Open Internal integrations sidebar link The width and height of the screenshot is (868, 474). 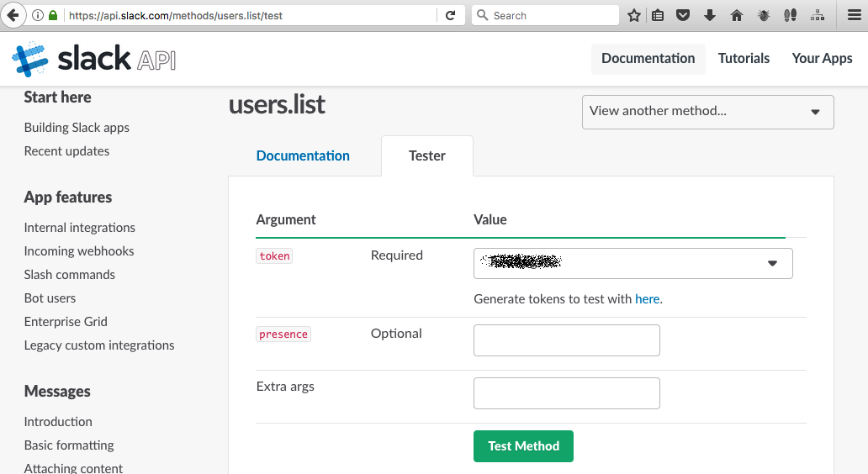[79, 227]
